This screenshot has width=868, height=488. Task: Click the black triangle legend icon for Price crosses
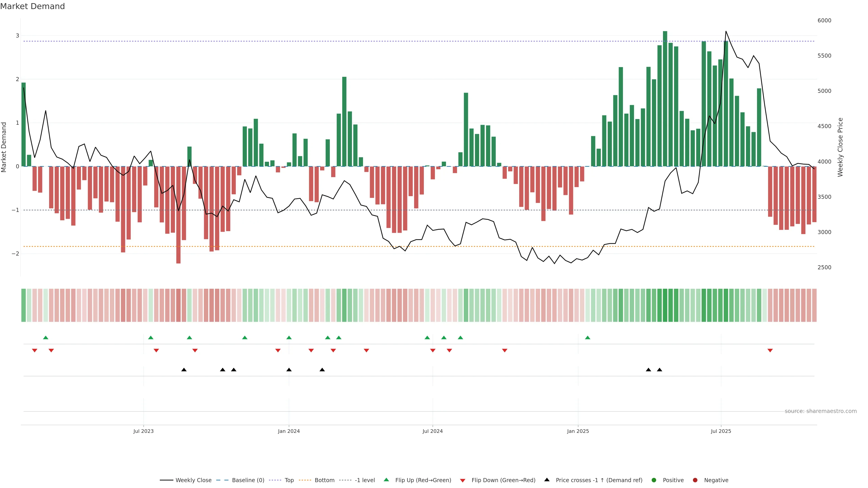(x=547, y=480)
